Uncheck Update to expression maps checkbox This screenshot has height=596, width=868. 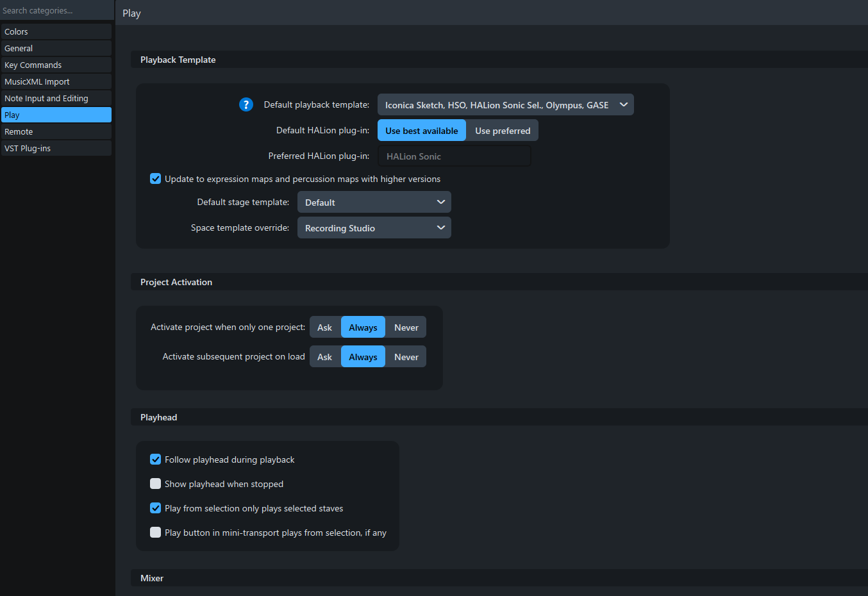(x=156, y=179)
